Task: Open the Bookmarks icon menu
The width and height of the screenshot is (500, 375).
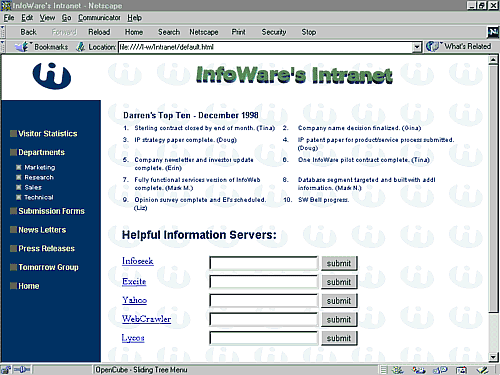Action: pyautogui.click(x=22, y=47)
